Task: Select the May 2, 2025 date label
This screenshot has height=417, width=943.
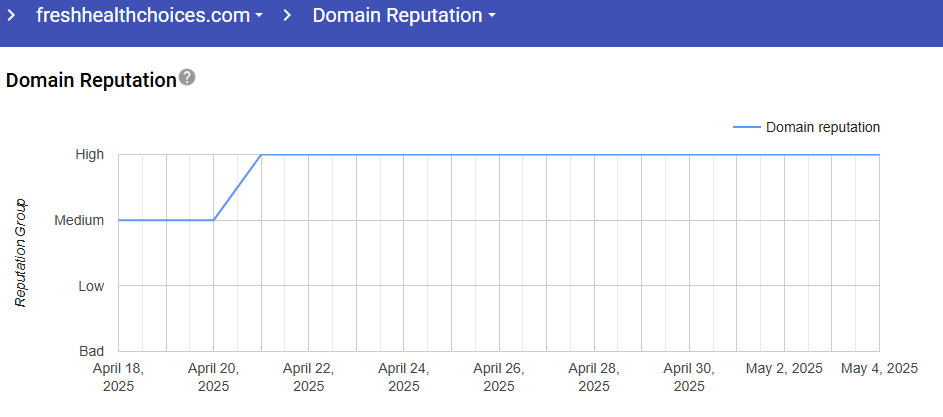Action: tap(784, 368)
